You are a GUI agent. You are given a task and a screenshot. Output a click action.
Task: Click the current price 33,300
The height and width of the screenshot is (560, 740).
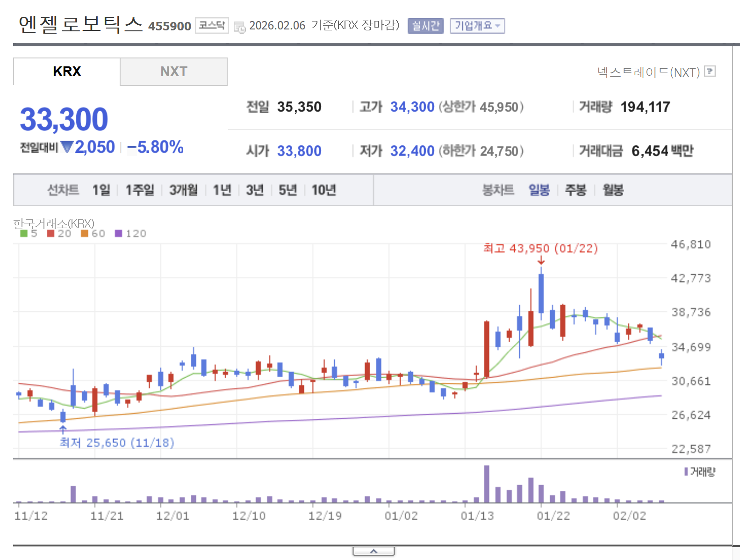pos(64,119)
